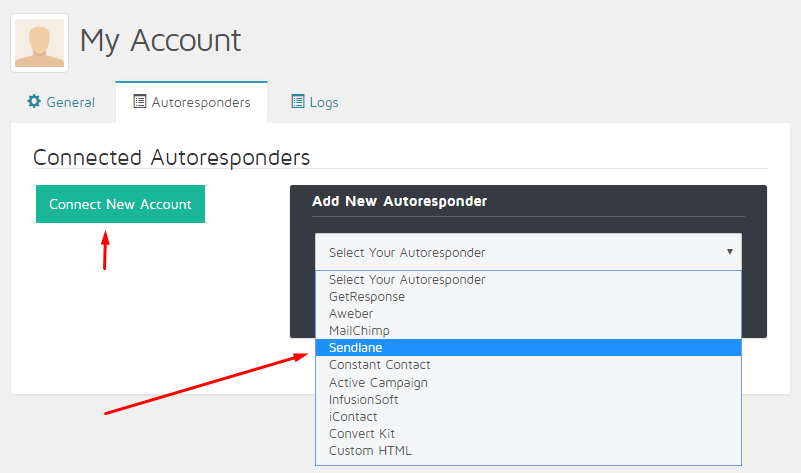Choose the Select Your Autoresponder placeholder option
Screen dimensions: 801x473
point(528,279)
